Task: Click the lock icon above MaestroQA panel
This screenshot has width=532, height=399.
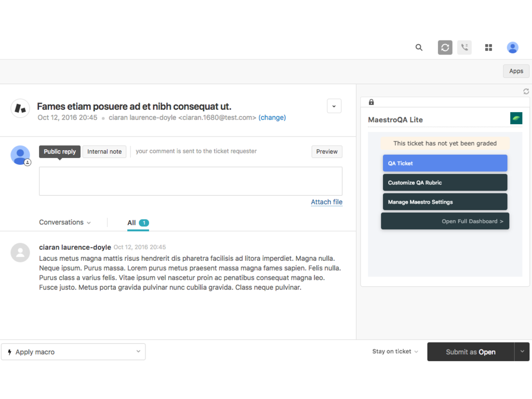Action: tap(370, 101)
